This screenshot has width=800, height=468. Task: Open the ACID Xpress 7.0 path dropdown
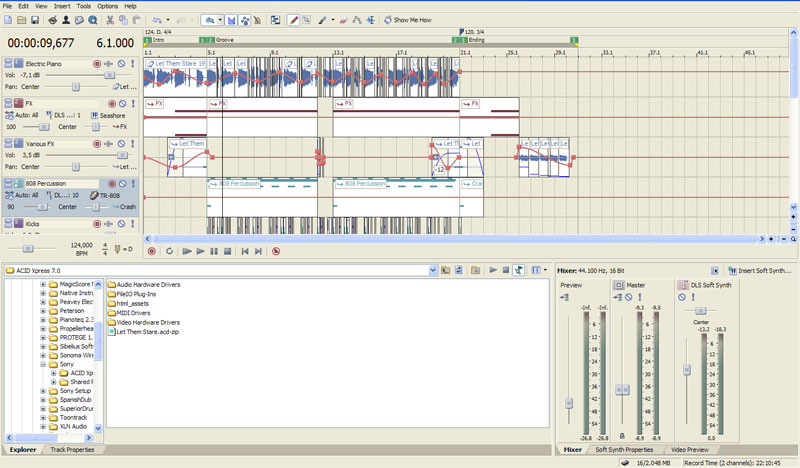(433, 270)
